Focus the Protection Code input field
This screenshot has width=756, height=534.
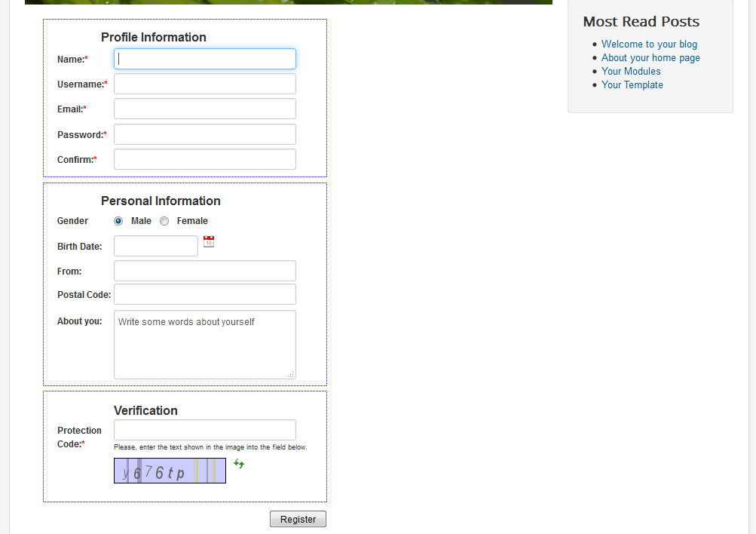click(205, 430)
